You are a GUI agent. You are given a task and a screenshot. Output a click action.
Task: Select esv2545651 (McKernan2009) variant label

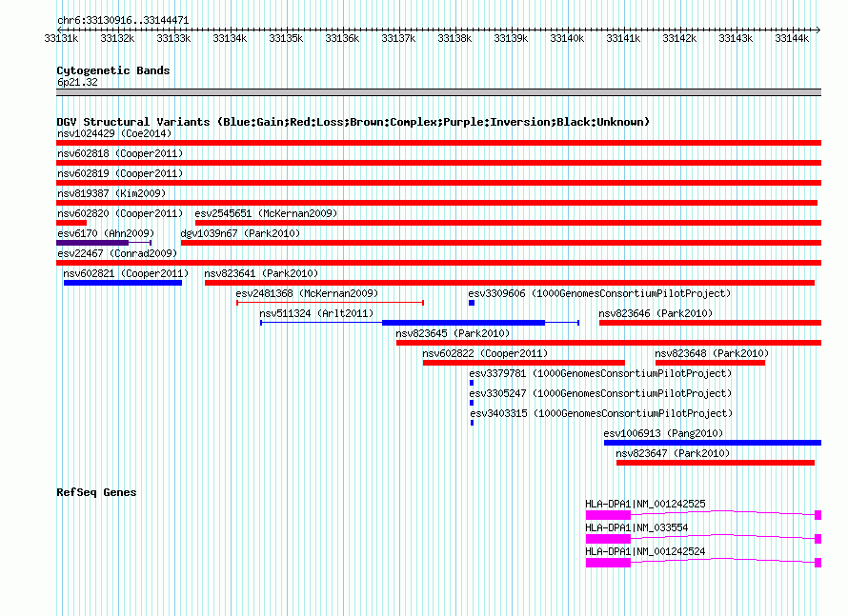click(266, 213)
